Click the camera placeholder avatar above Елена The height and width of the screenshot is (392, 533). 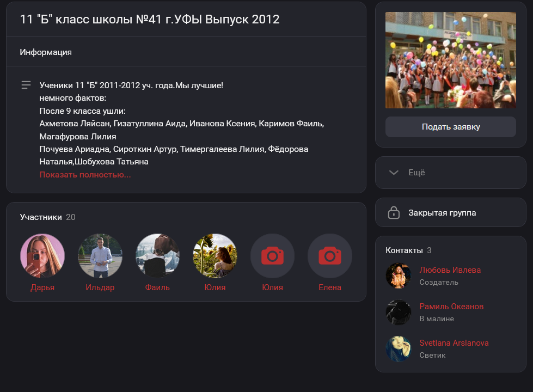coord(330,256)
